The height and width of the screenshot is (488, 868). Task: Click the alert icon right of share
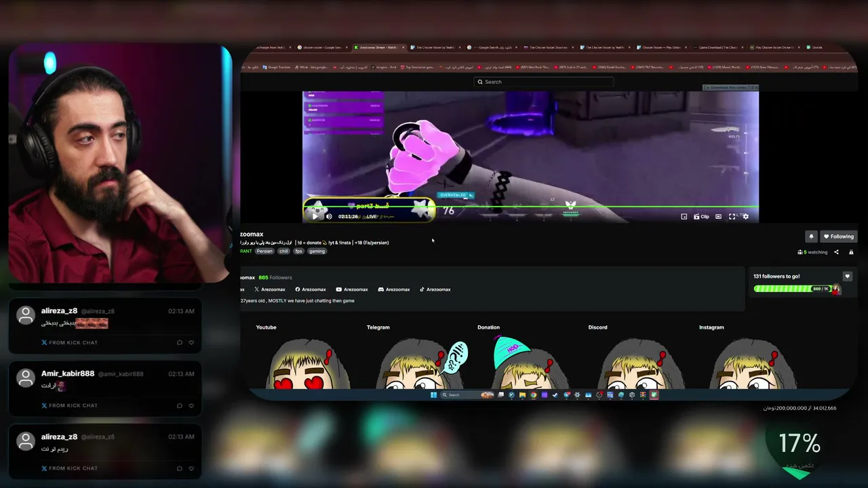click(851, 252)
